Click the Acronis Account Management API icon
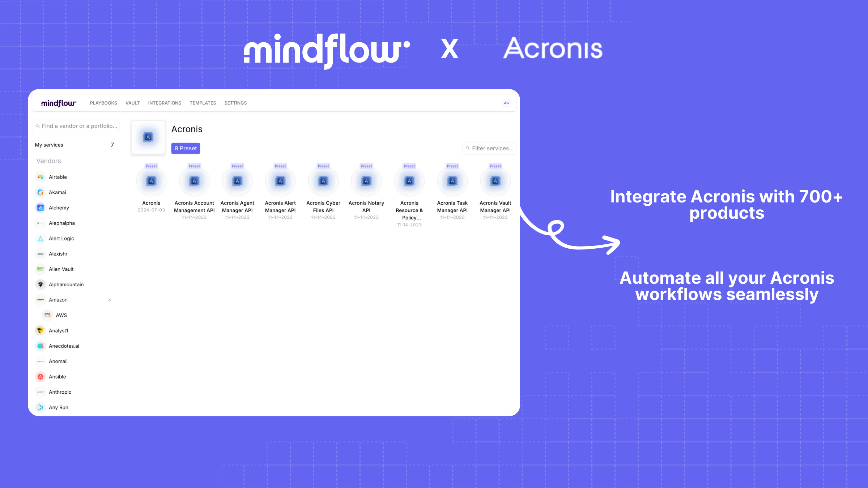 (194, 180)
